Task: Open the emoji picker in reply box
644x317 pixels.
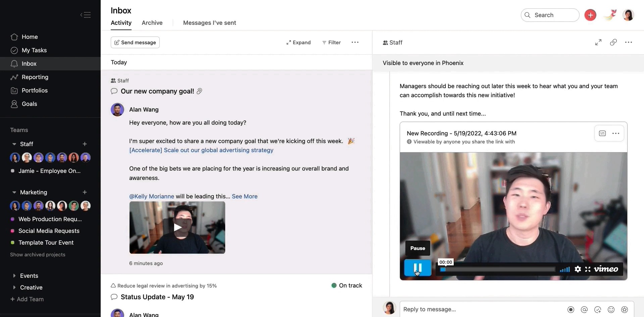Action: [611, 310]
